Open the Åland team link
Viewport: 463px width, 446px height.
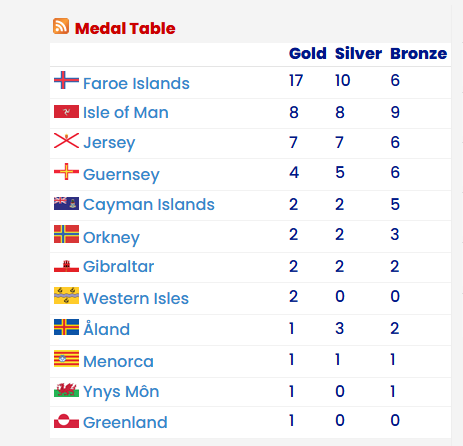coord(106,328)
